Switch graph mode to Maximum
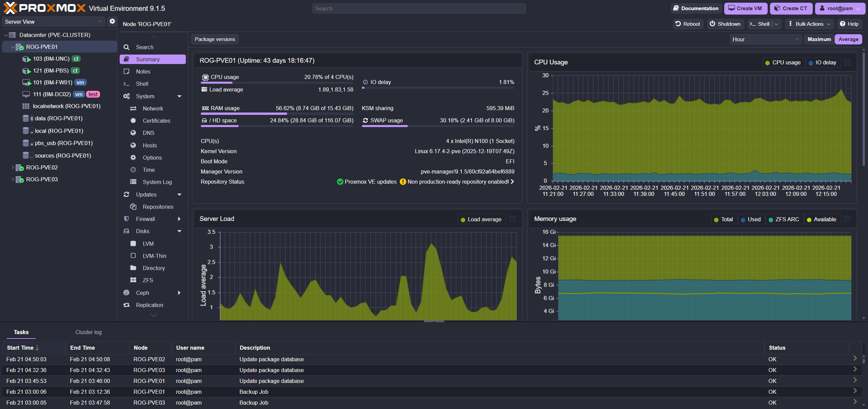 click(819, 39)
